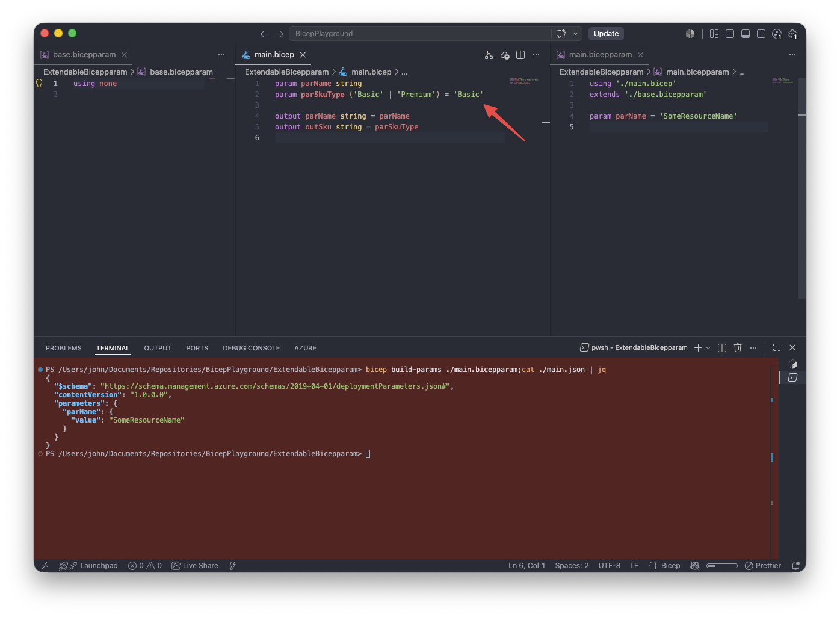Open the Manage gear icon with badge

tap(792, 34)
